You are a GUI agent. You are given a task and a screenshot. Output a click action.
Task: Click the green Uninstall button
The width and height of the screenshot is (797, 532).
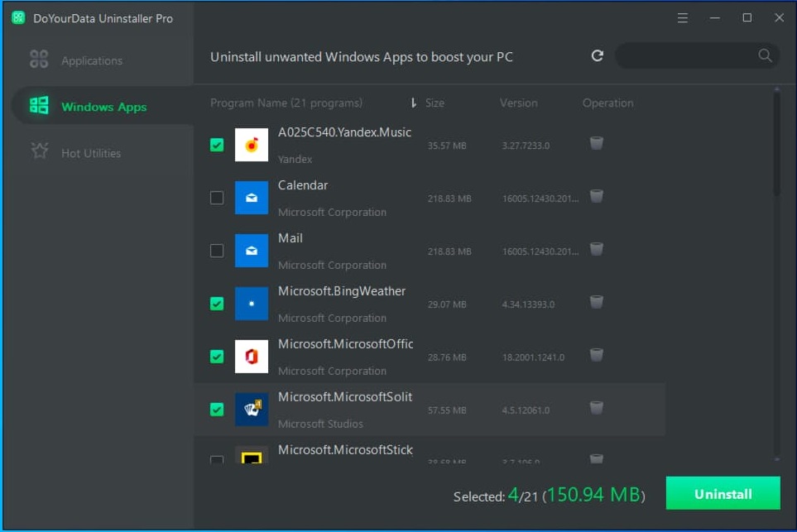click(x=723, y=493)
